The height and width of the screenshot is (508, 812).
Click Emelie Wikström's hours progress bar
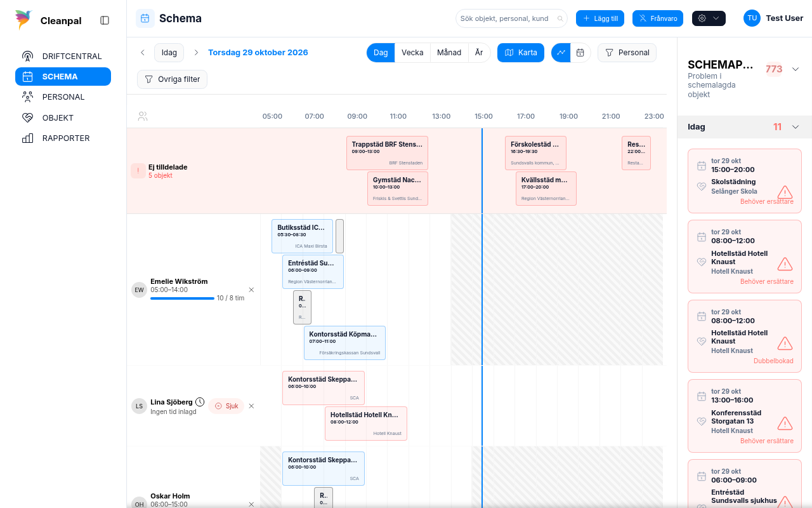(182, 298)
